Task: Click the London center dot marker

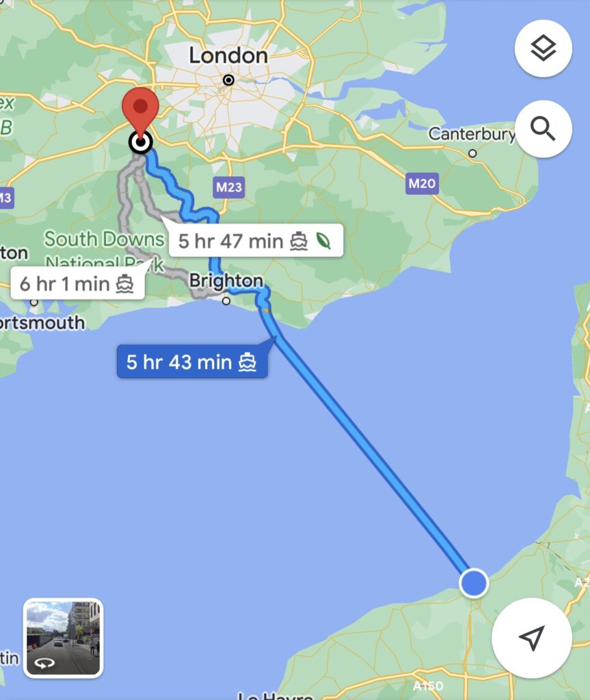Action: pyautogui.click(x=228, y=80)
